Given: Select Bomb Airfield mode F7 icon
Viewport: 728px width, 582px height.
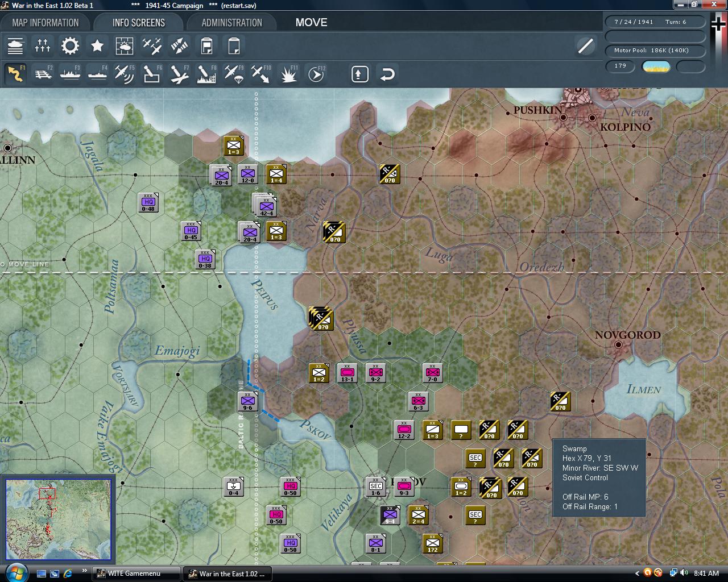Looking at the screenshot, I should tap(179, 74).
